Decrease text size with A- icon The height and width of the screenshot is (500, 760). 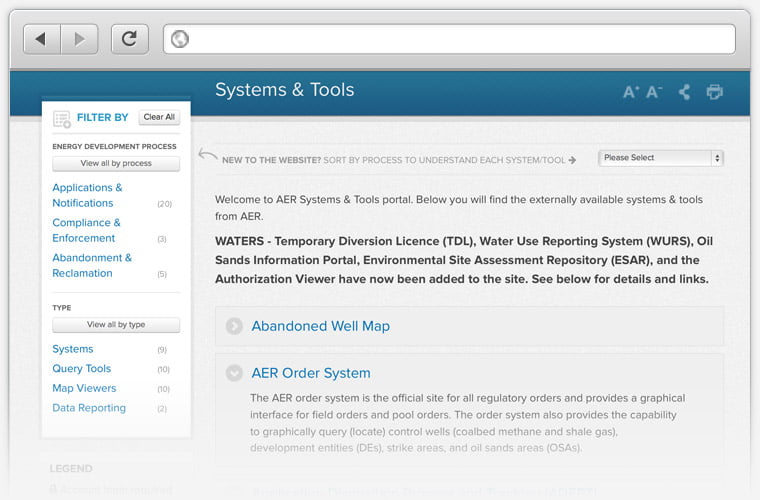(x=654, y=92)
